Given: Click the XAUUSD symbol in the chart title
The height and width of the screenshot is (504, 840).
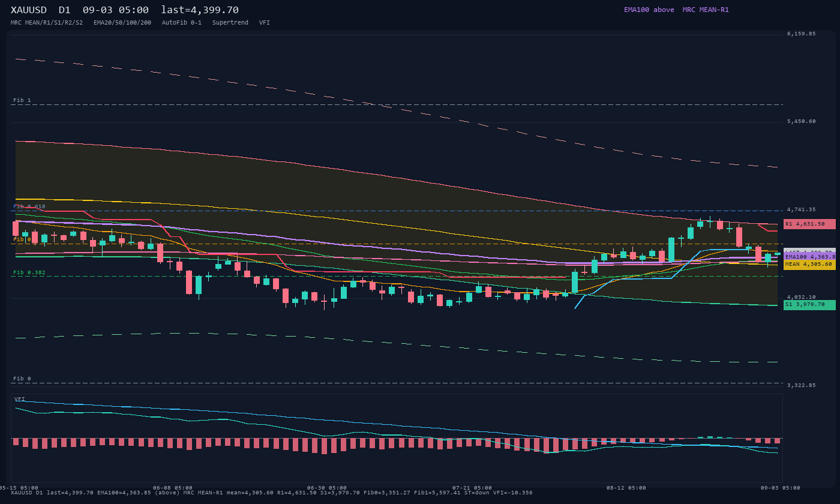Looking at the screenshot, I should 29,10.
